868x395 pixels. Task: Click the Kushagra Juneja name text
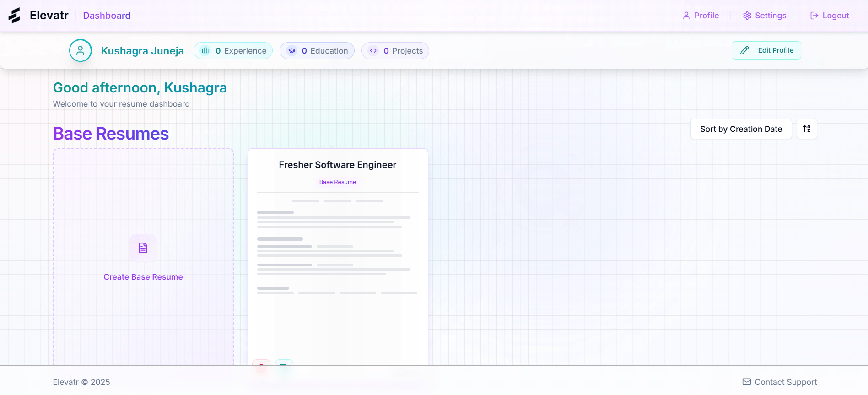click(x=142, y=51)
